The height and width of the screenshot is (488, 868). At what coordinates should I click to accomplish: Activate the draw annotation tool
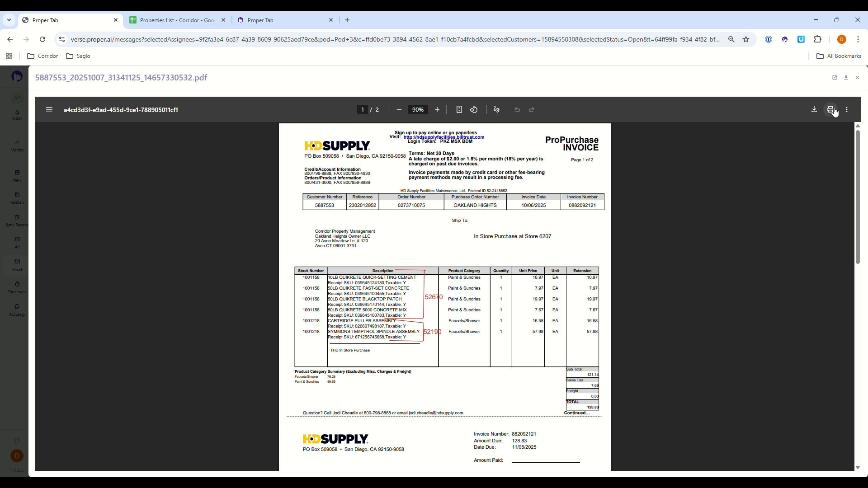pos(496,110)
